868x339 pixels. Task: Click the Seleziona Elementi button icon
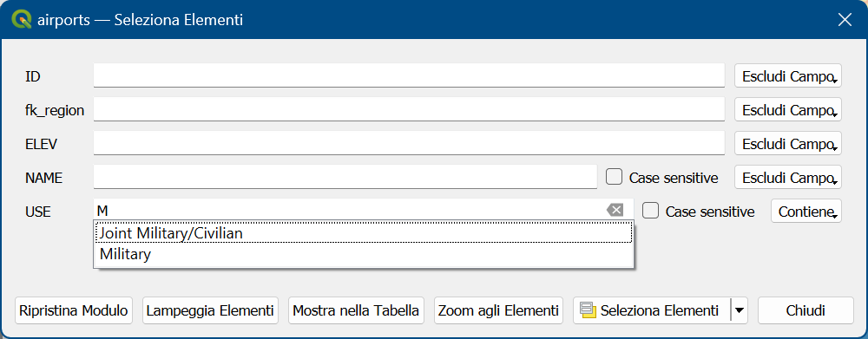(x=588, y=310)
